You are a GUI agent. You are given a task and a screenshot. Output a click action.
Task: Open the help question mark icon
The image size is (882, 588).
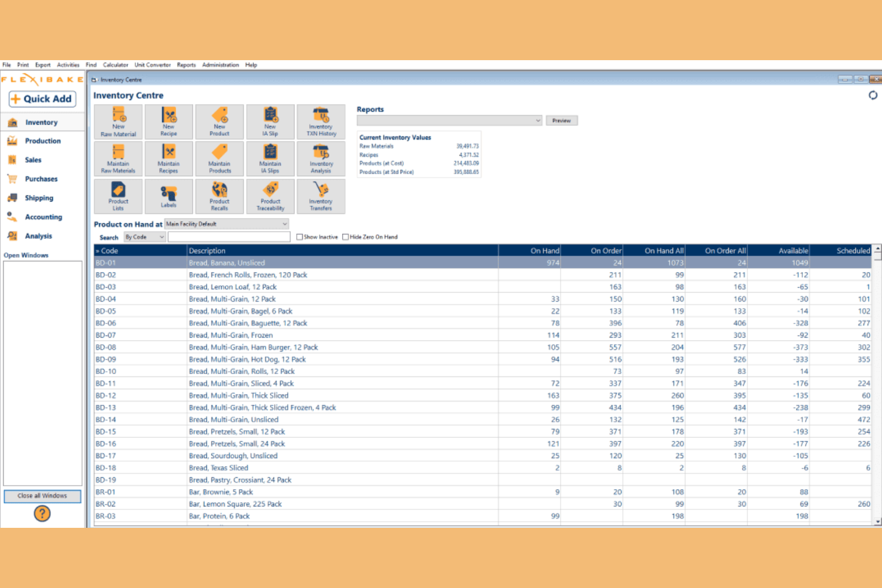click(x=42, y=514)
